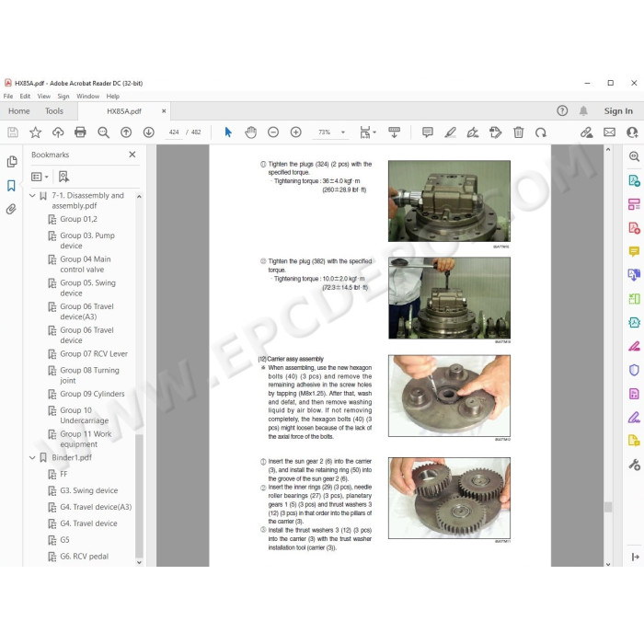
Task: Open More Tools wrench icon
Action: 634,465
